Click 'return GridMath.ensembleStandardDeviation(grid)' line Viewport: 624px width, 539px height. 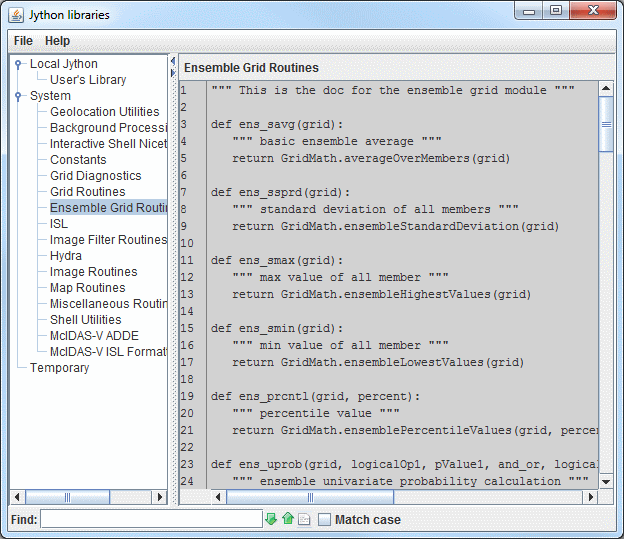[396, 227]
